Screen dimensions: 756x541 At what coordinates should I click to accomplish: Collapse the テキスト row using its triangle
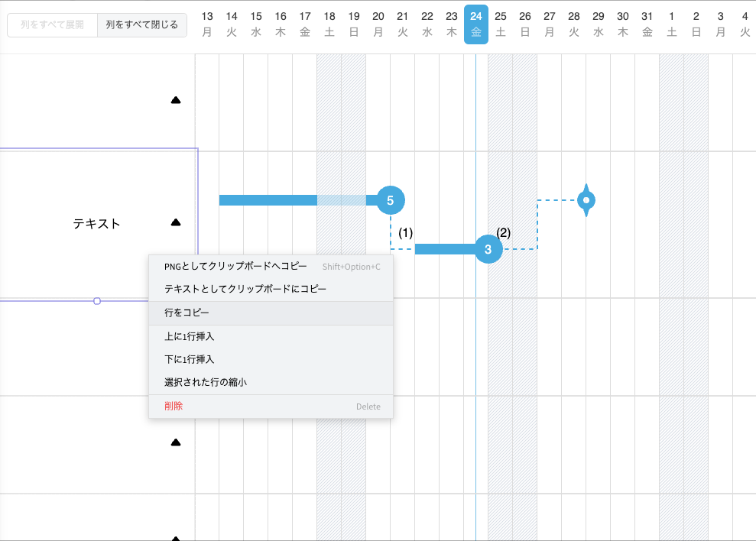click(x=176, y=222)
